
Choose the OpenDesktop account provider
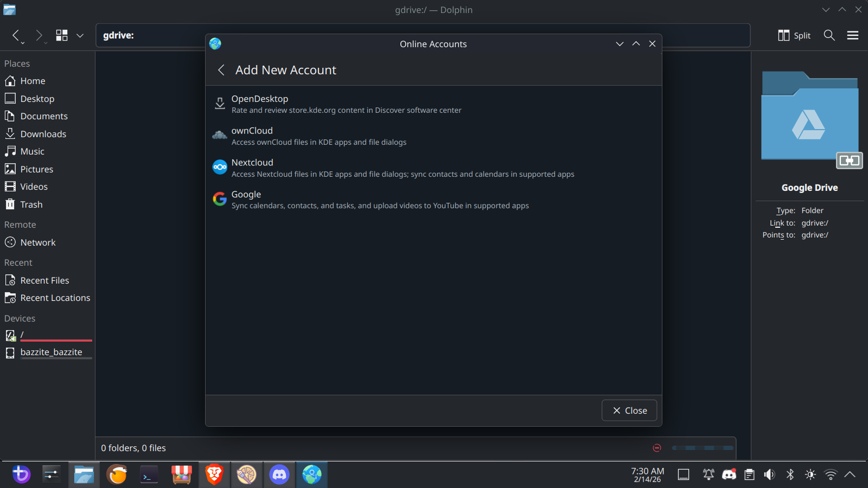pyautogui.click(x=433, y=104)
